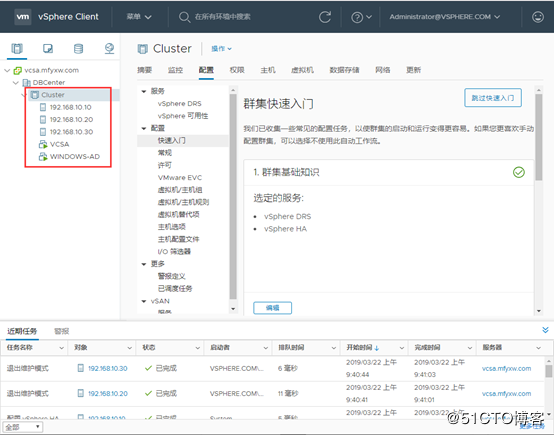Open the help question mark icon

point(357,17)
